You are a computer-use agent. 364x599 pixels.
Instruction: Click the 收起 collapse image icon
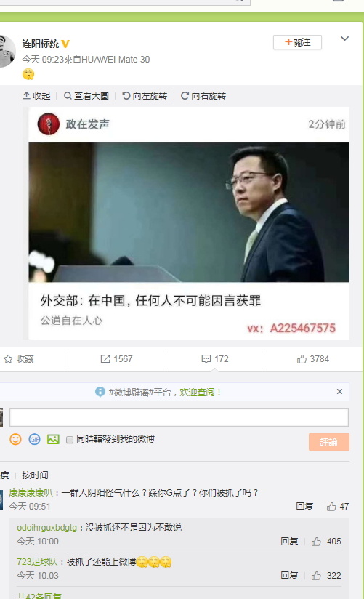[36, 95]
